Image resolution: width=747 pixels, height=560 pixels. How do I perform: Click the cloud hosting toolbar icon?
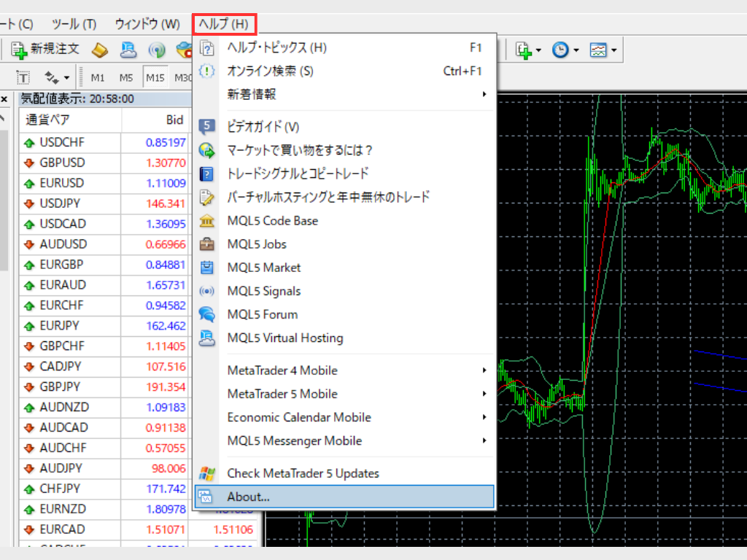pos(128,50)
